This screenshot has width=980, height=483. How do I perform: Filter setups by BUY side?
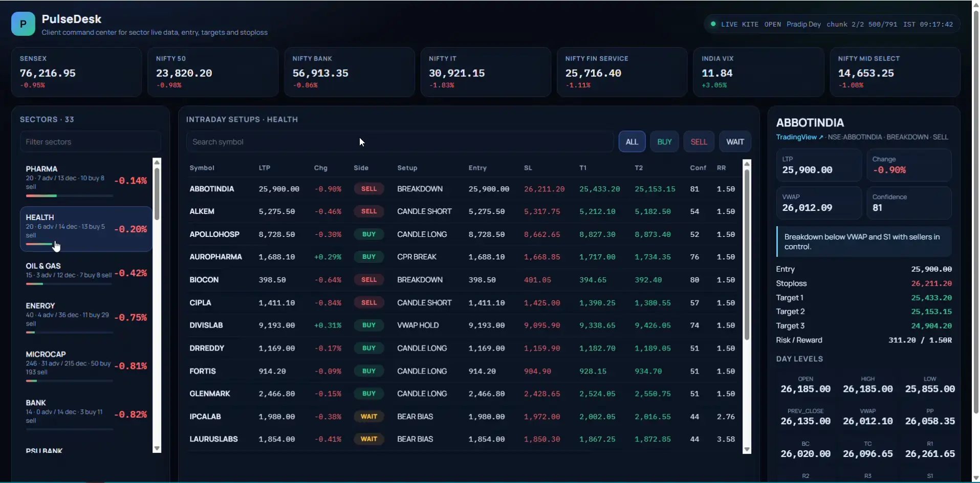[664, 142]
